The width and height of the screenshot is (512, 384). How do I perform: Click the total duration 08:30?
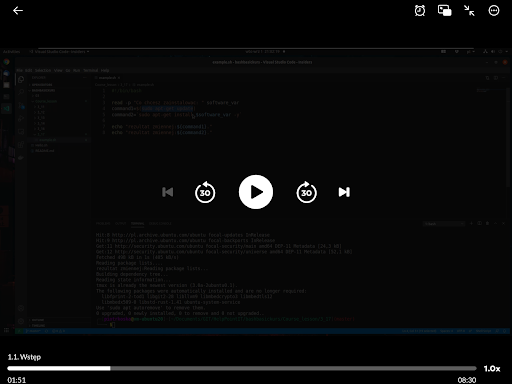pyautogui.click(x=467, y=380)
